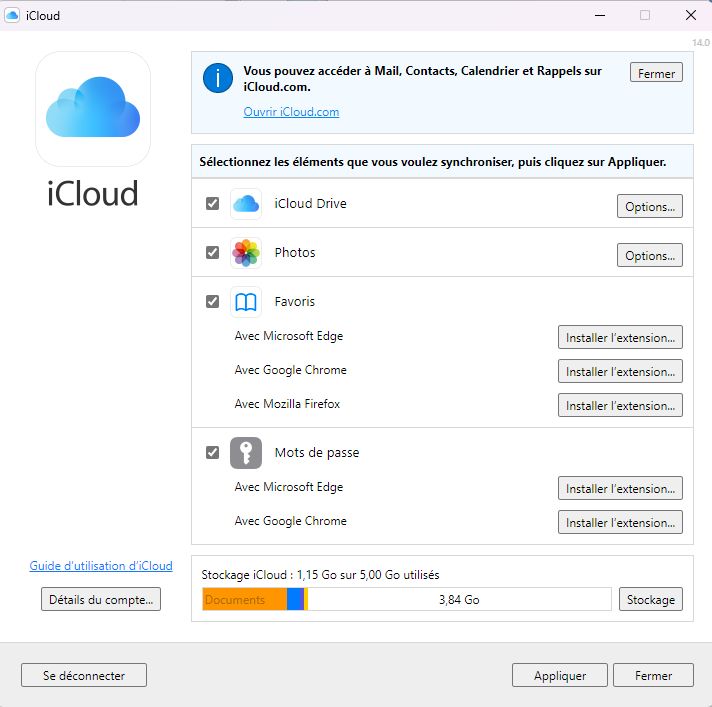Click 'Stockage iCloud : 1,15 Go sur 5,00 Go utilisés'
The width and height of the screenshot is (712, 707).
click(320, 575)
